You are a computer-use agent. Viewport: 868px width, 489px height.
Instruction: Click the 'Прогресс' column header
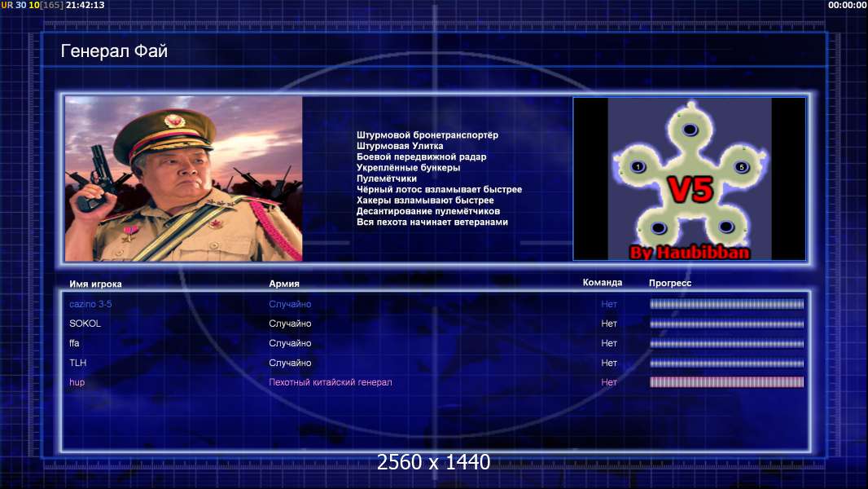pos(670,283)
